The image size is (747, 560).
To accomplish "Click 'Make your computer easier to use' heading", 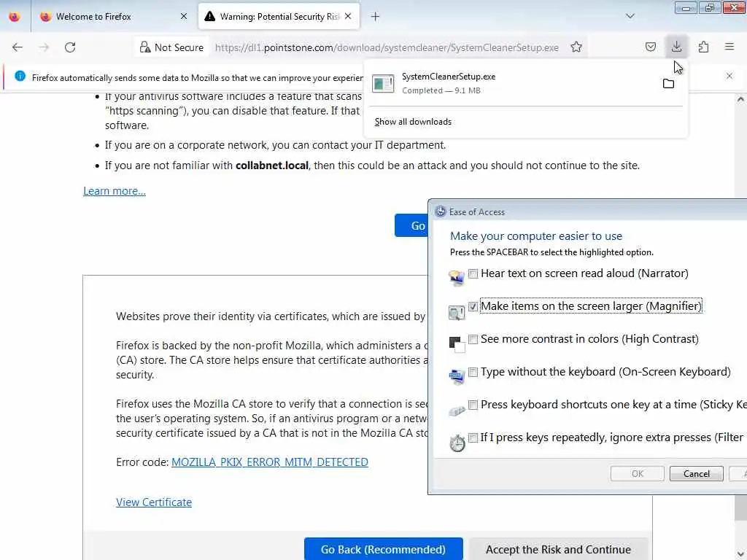I will pyautogui.click(x=536, y=236).
